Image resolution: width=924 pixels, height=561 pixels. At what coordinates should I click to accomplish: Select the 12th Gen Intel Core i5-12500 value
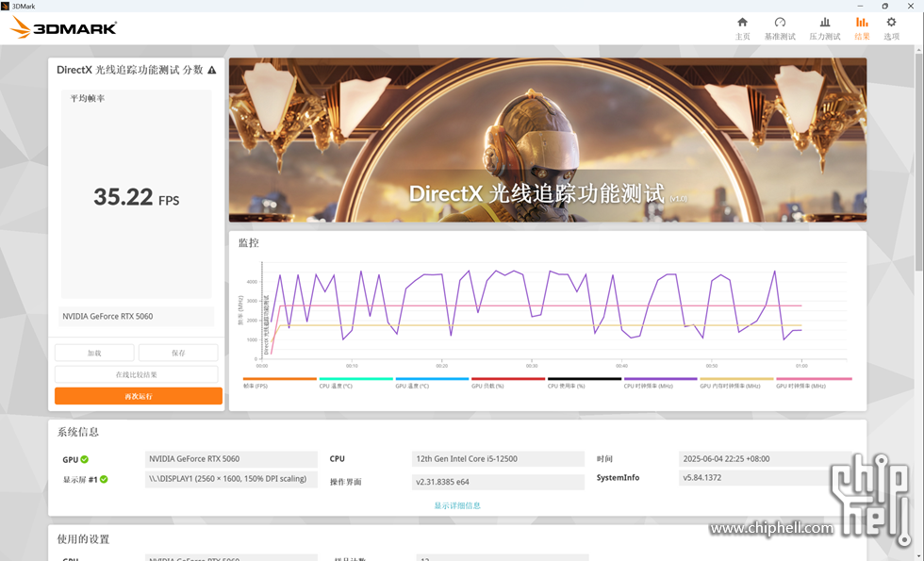click(x=498, y=459)
